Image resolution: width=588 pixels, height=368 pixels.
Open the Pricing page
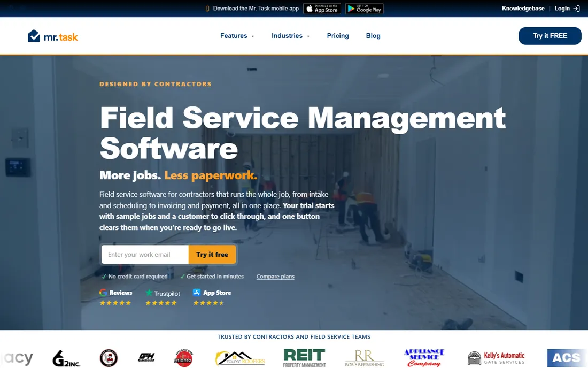tap(338, 36)
